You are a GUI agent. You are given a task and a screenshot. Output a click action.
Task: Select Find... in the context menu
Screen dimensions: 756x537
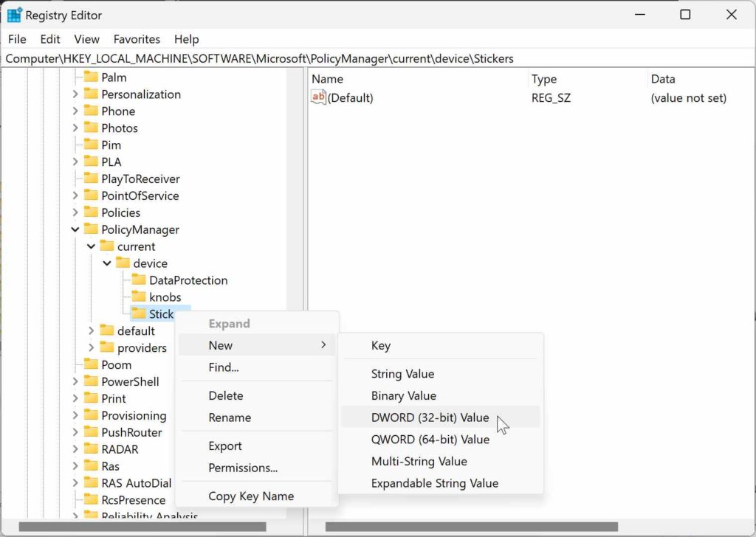pyautogui.click(x=256, y=367)
